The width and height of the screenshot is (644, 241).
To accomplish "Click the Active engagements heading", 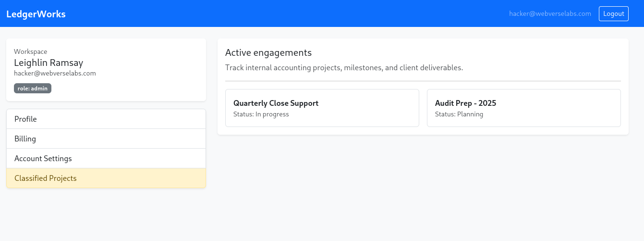I will [268, 52].
